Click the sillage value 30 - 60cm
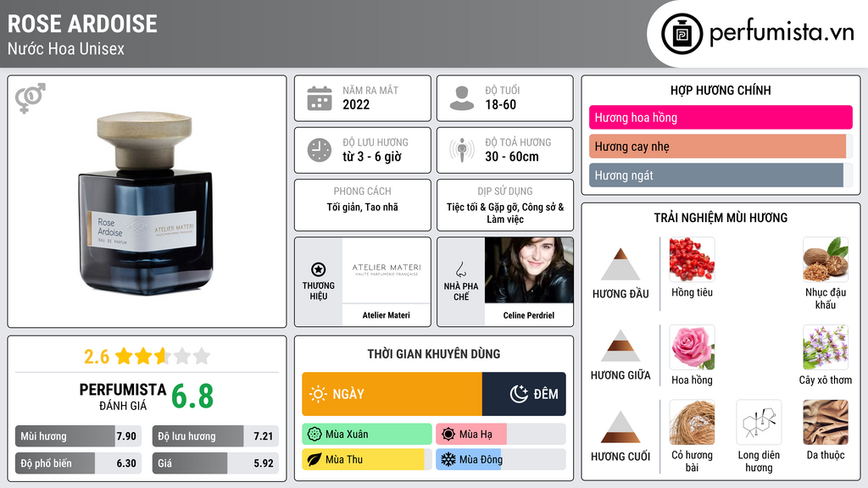The image size is (868, 488). (x=512, y=157)
